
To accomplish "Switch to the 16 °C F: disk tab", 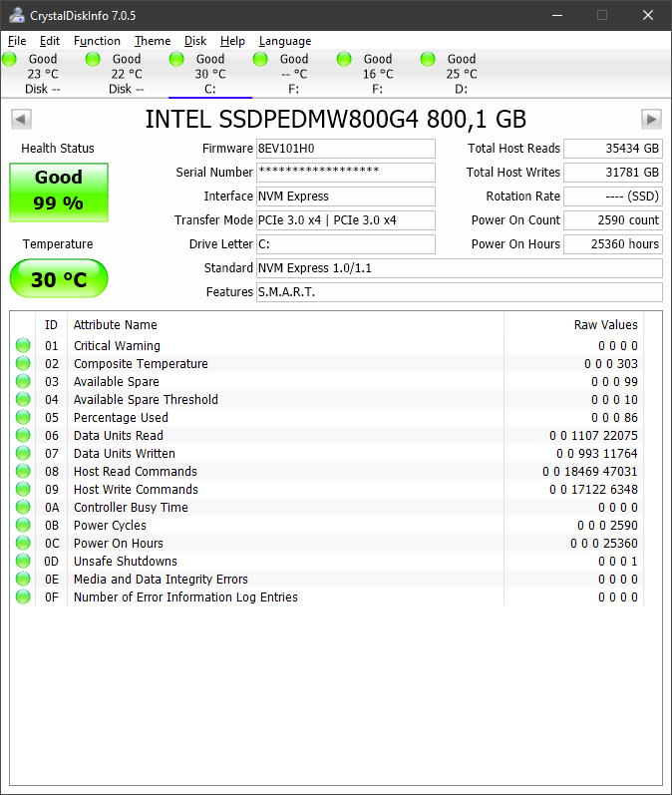I will 377,74.
